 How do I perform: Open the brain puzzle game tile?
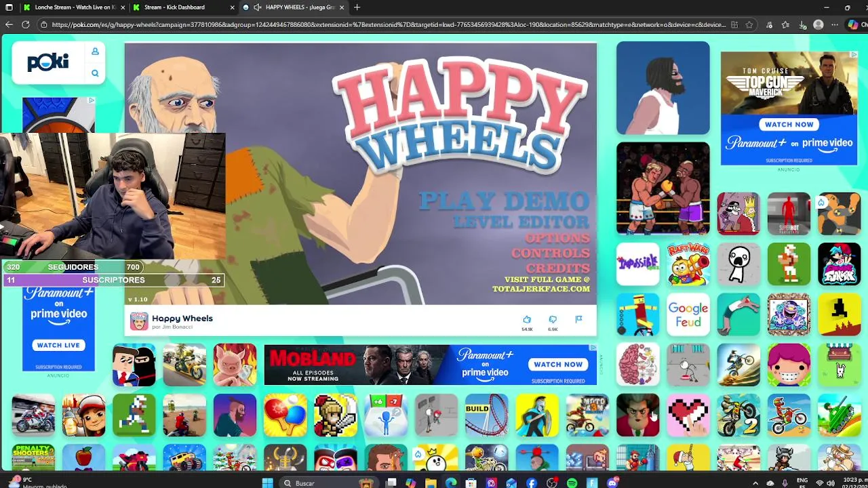(x=637, y=365)
